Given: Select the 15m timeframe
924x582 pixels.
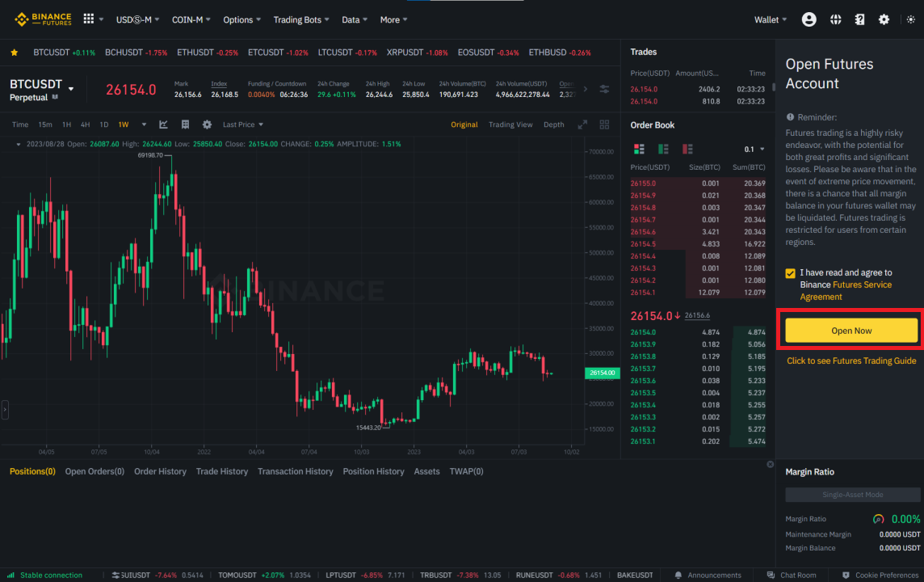Looking at the screenshot, I should [44, 124].
